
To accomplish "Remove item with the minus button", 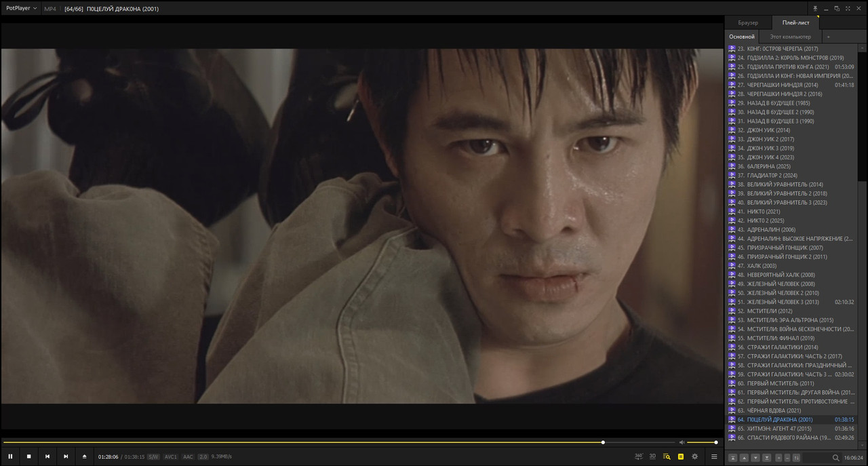I will click(787, 458).
